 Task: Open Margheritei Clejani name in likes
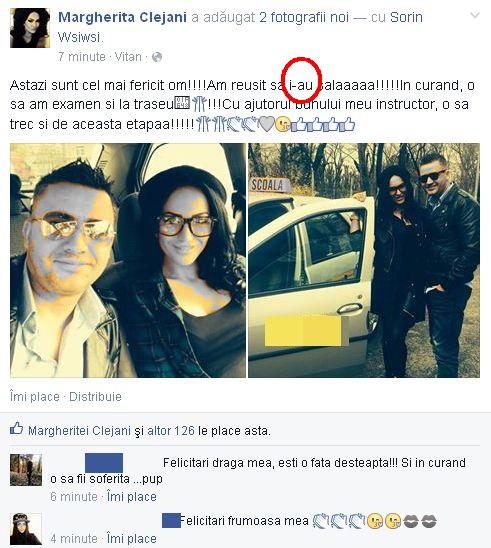point(79,431)
